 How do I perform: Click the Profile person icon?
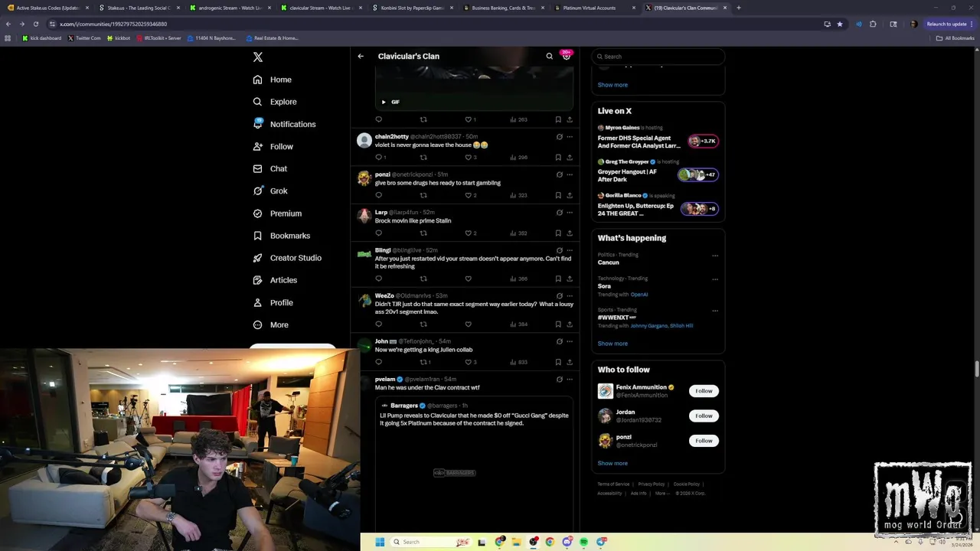[257, 302]
